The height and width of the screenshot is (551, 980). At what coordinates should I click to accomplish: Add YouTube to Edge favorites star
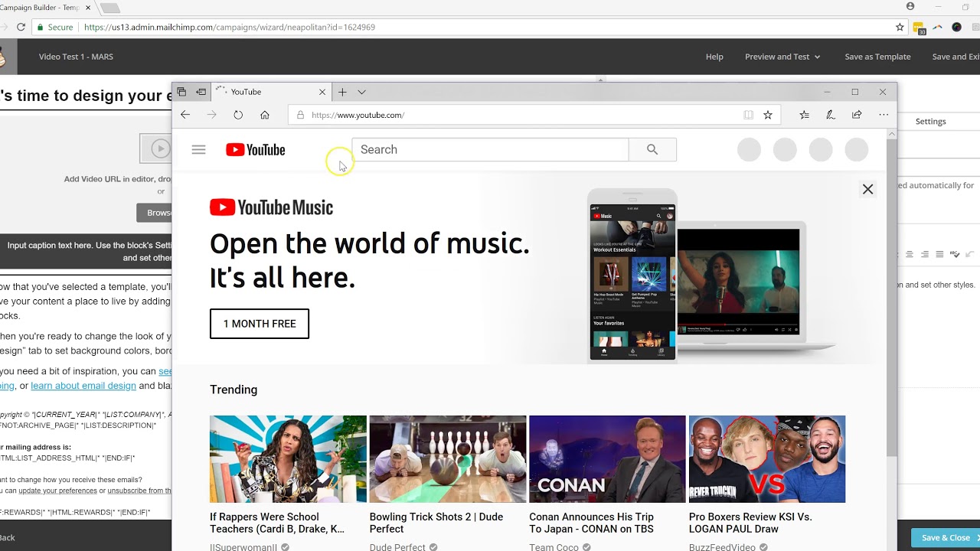[768, 115]
